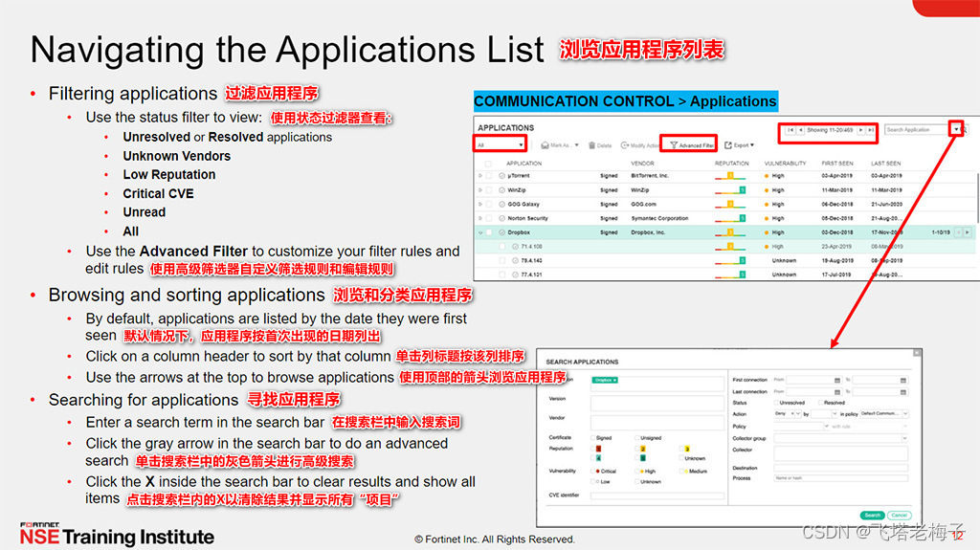Expand the GOG Galaxy application row
Screen dimensions: 980x550
click(480, 204)
